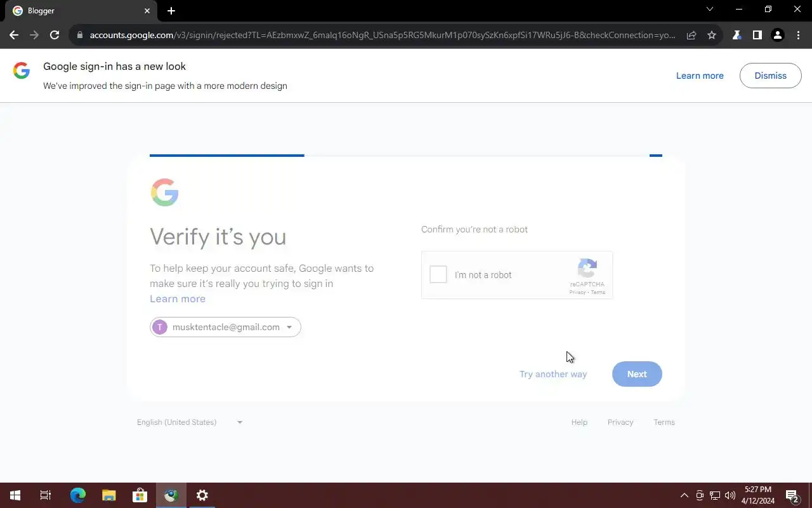812x508 pixels.
Task: Open the notification center icon
Action: pyautogui.click(x=792, y=495)
